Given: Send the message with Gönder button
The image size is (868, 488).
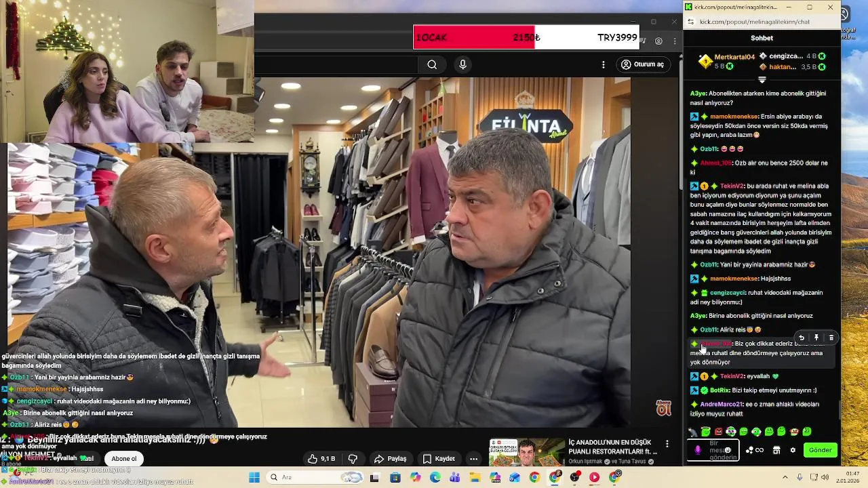Looking at the screenshot, I should (820, 450).
